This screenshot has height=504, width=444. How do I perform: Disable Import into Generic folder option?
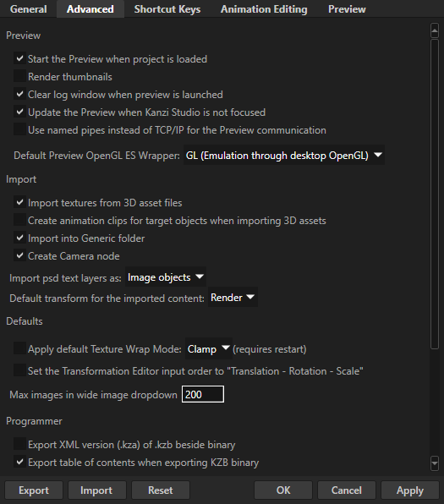pos(19,238)
